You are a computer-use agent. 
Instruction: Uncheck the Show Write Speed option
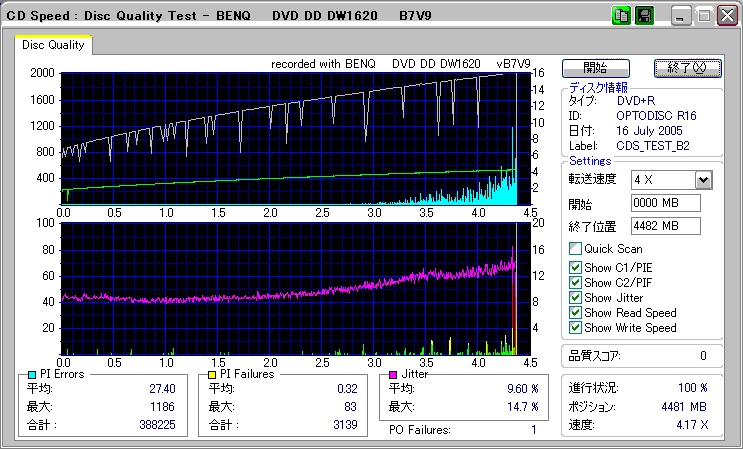[x=575, y=328]
